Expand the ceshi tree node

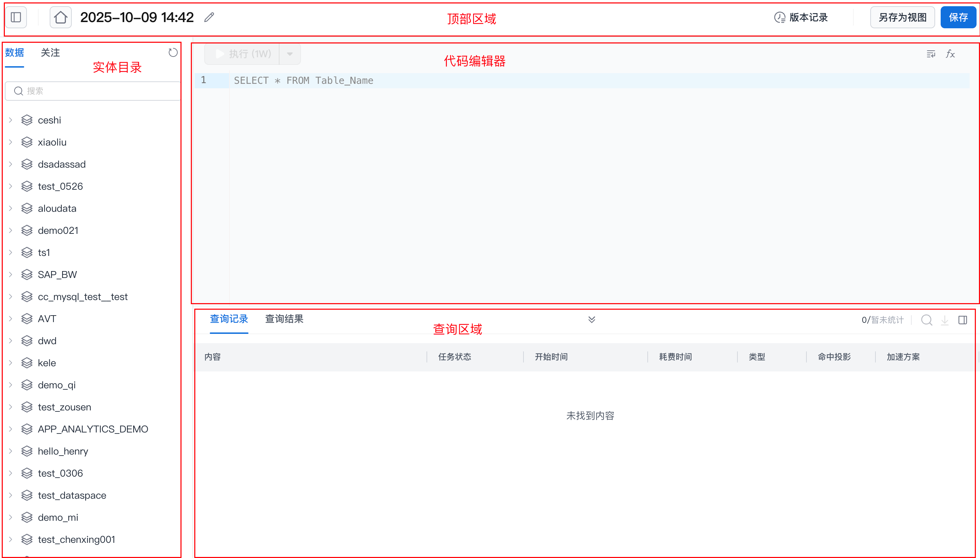11,120
